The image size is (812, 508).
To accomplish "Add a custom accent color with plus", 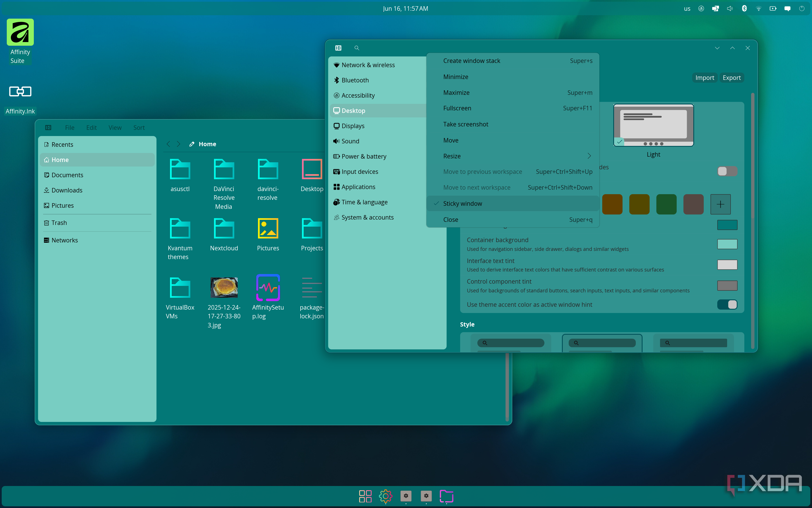I will pos(720,204).
